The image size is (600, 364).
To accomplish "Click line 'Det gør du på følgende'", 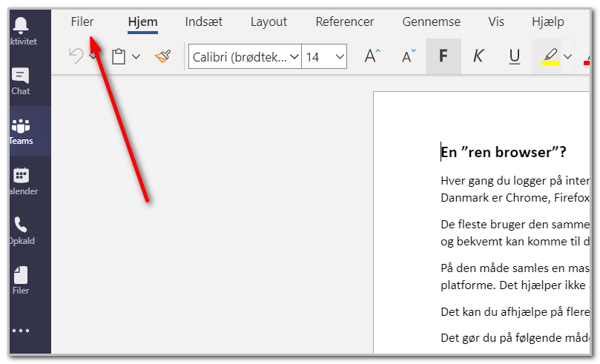I will 515,337.
